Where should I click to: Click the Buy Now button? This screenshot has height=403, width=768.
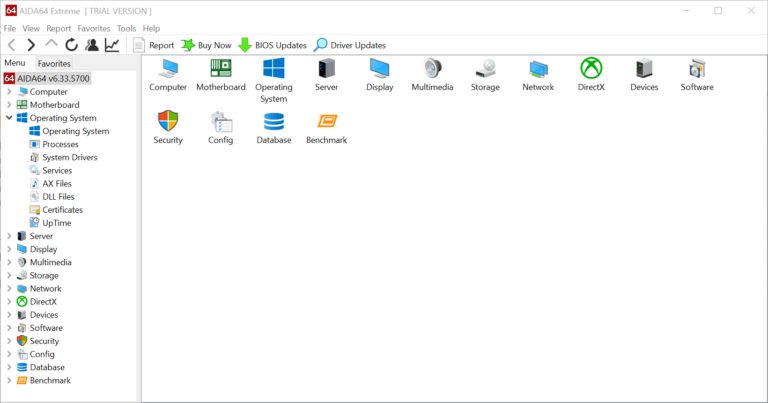click(206, 45)
